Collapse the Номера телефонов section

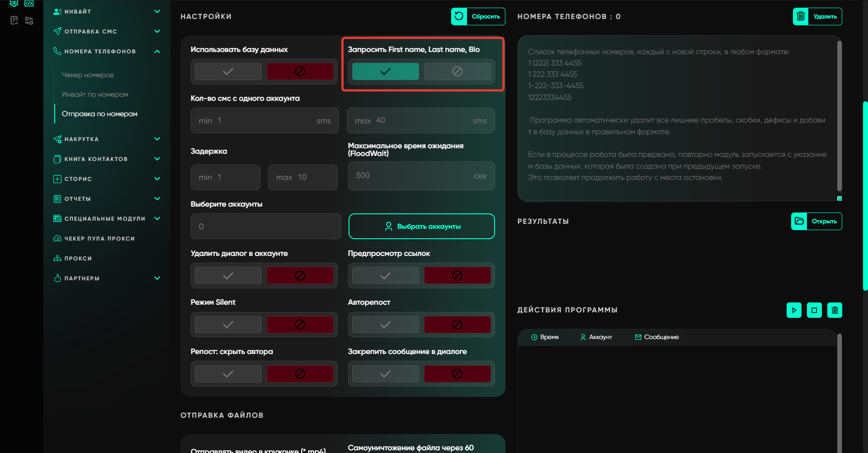pyautogui.click(x=157, y=52)
